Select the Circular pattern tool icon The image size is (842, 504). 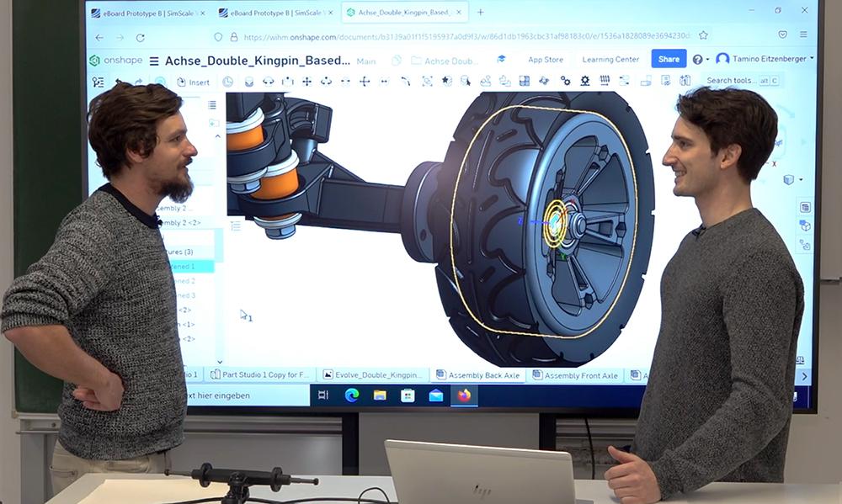pyautogui.click(x=544, y=82)
